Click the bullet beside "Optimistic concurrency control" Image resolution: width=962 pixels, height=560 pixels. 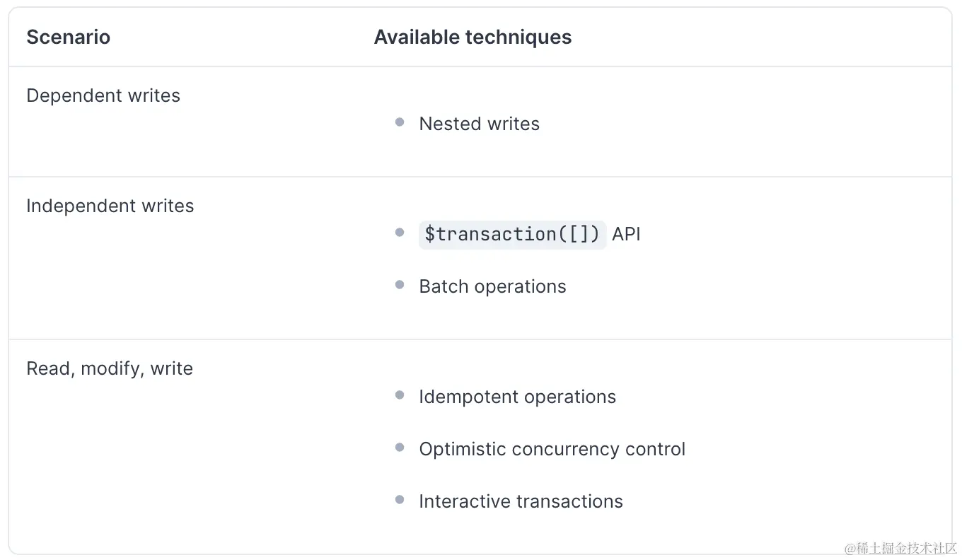point(400,448)
